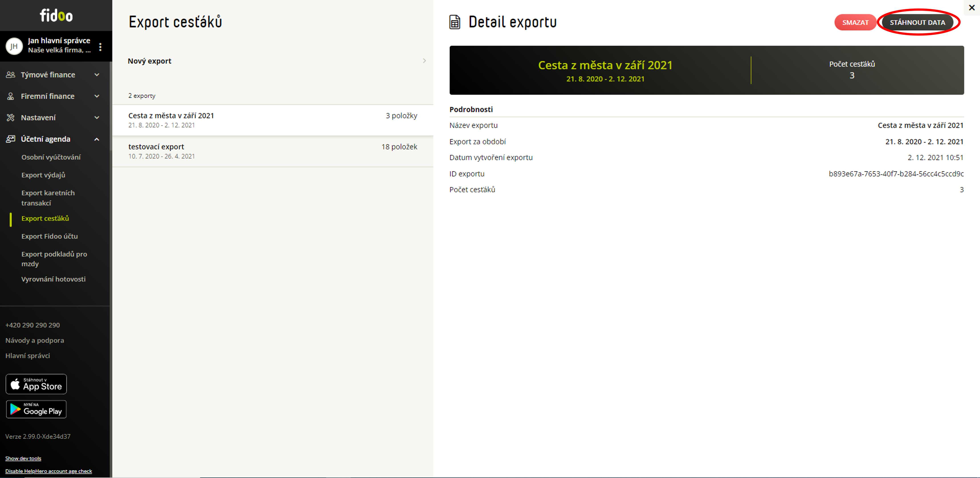Image resolution: width=980 pixels, height=478 pixels.
Task: Open Export Fidoo účtu
Action: 49,236
